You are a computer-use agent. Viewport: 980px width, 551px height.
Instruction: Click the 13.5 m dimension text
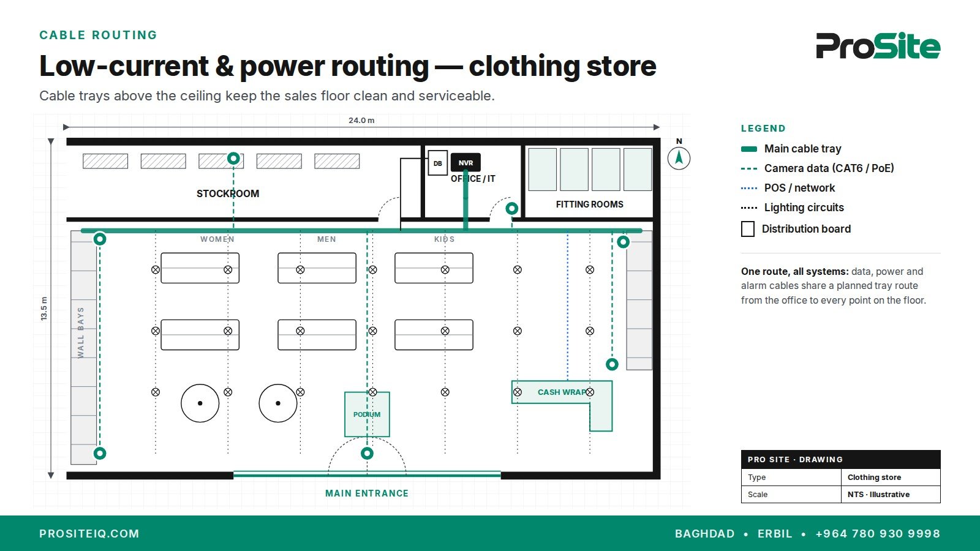pyautogui.click(x=44, y=309)
